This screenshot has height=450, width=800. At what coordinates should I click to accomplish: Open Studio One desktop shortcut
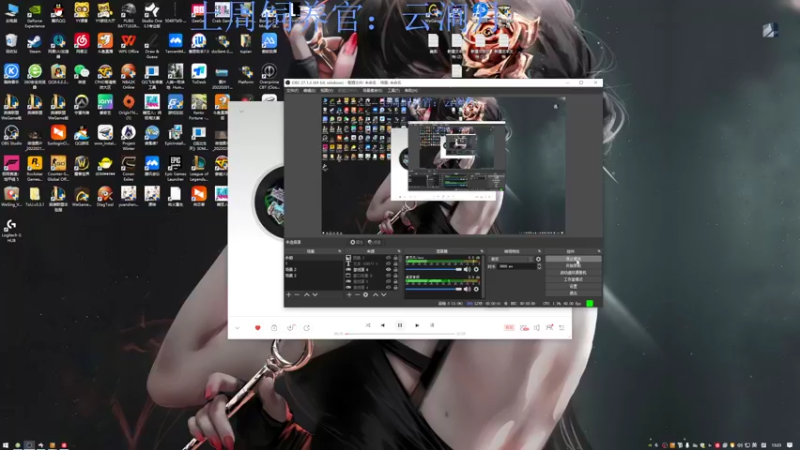click(152, 14)
